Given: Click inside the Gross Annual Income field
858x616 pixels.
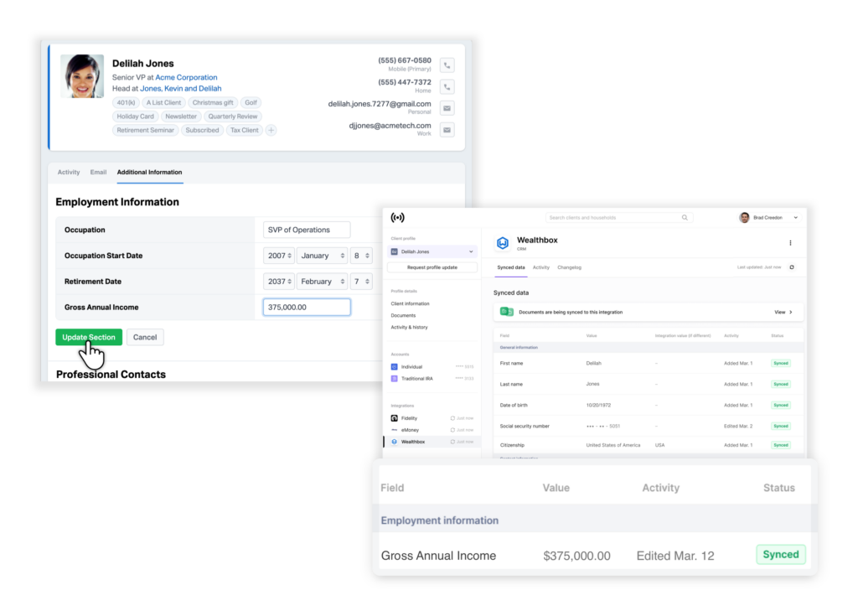Looking at the screenshot, I should coord(306,307).
